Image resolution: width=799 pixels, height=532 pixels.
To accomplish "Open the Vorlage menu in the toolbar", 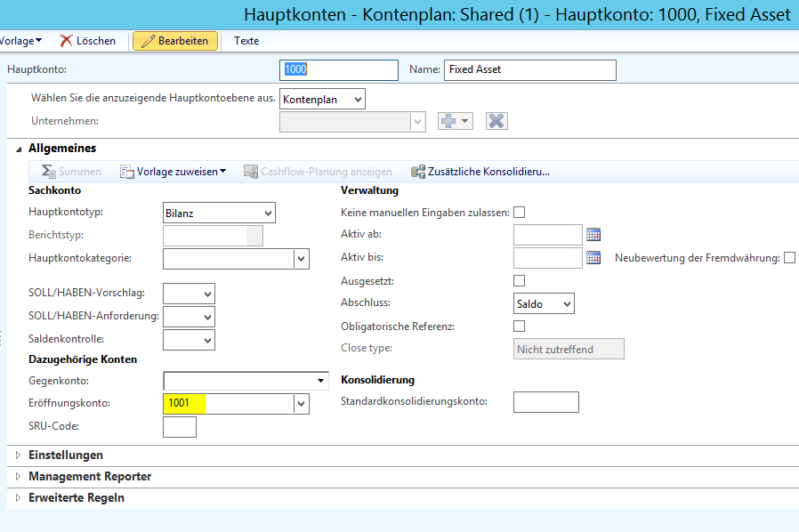I will [x=21, y=41].
